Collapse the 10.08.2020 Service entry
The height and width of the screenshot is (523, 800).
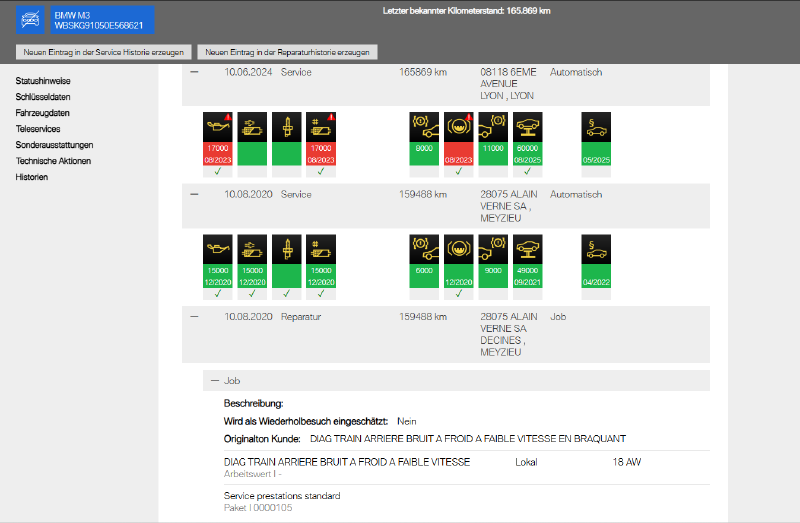194,194
